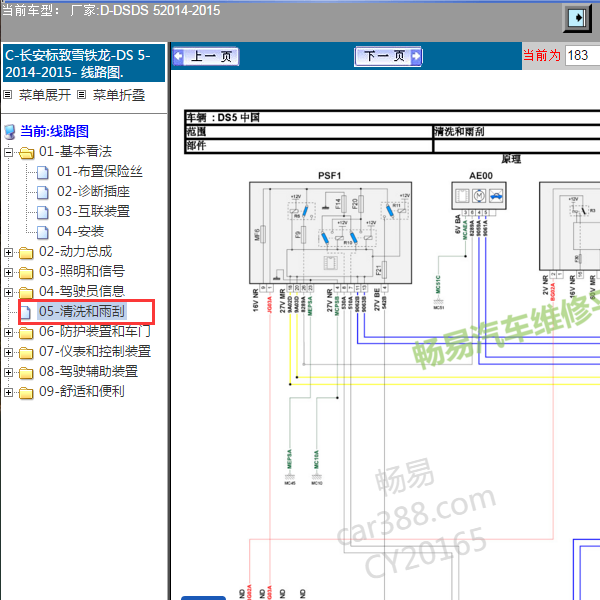The height and width of the screenshot is (600, 600).
Task: Expand the 09-舒适和便利 folder
Action: [8, 392]
